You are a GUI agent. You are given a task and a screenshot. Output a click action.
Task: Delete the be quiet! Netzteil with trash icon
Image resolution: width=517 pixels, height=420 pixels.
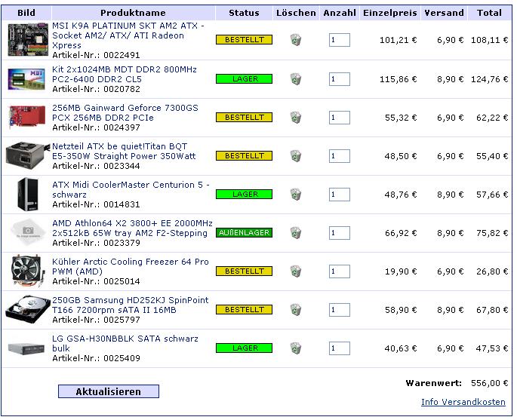pyautogui.click(x=296, y=156)
